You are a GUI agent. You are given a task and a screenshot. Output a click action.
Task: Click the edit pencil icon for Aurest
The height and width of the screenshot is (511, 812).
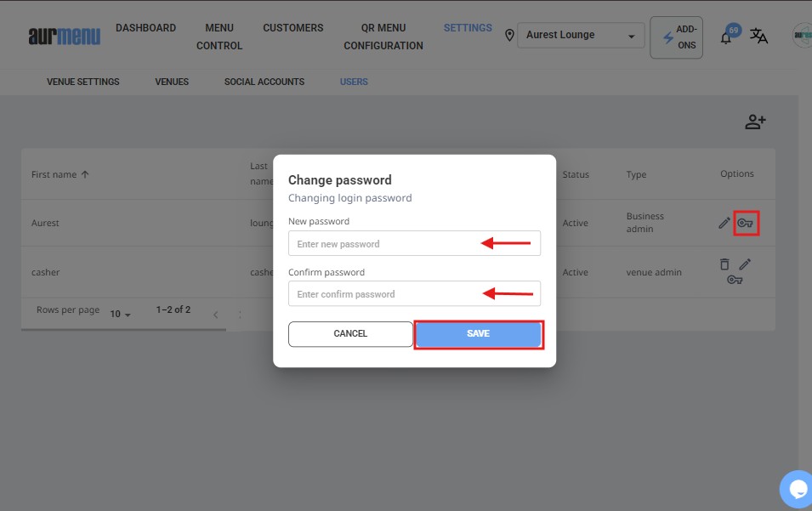tap(724, 223)
